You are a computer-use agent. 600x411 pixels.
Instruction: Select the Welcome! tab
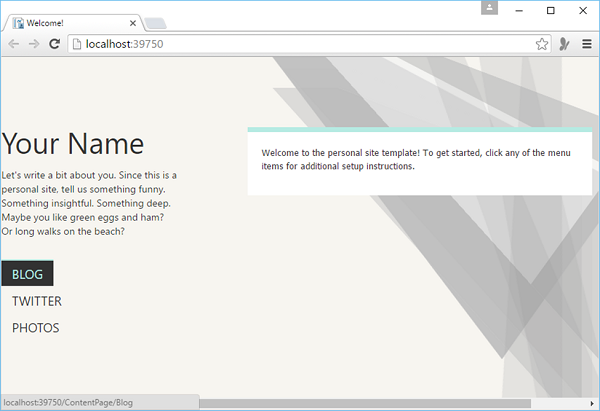[70, 22]
